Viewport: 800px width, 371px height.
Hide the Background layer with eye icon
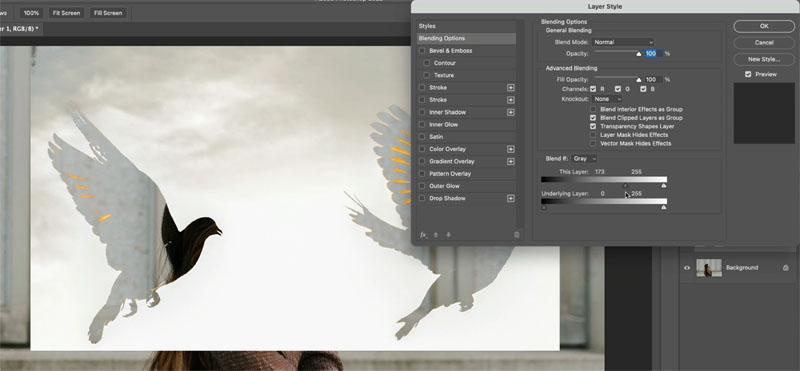(687, 267)
